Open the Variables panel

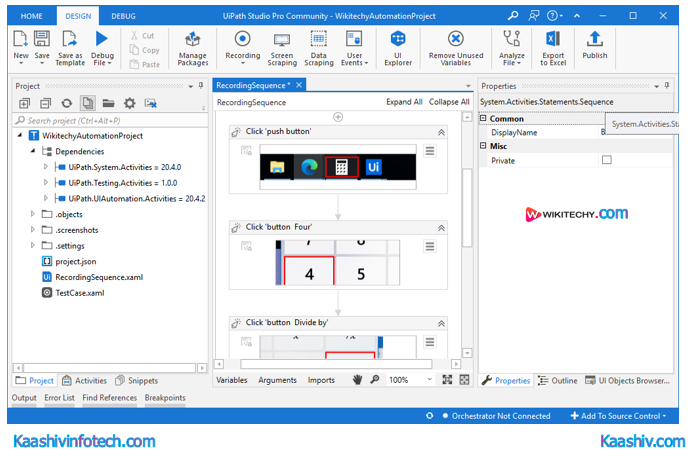(x=232, y=380)
